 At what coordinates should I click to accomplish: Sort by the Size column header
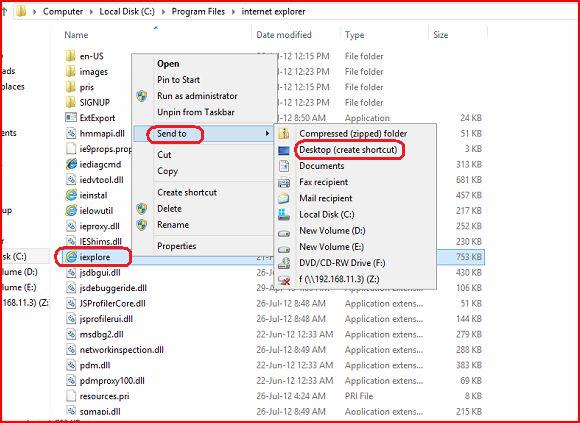(441, 35)
